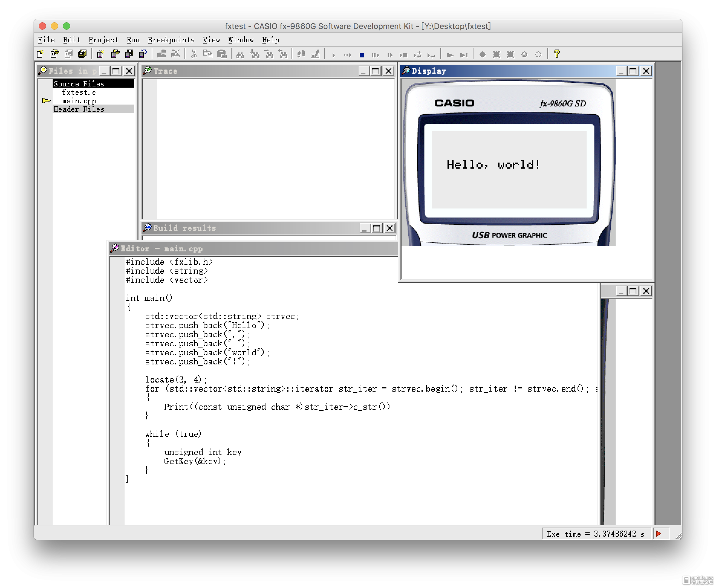Click the insert breakpoint circle icon
This screenshot has width=716, height=588.
click(482, 54)
